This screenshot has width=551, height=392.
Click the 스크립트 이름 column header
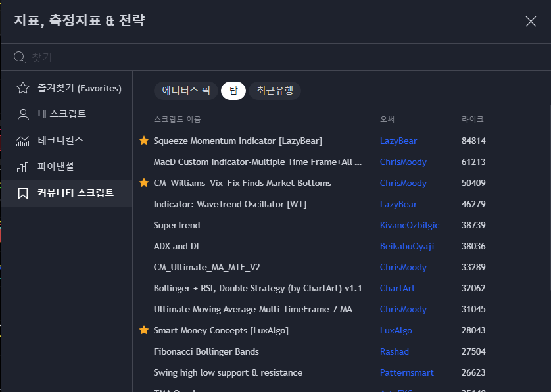pyautogui.click(x=177, y=120)
